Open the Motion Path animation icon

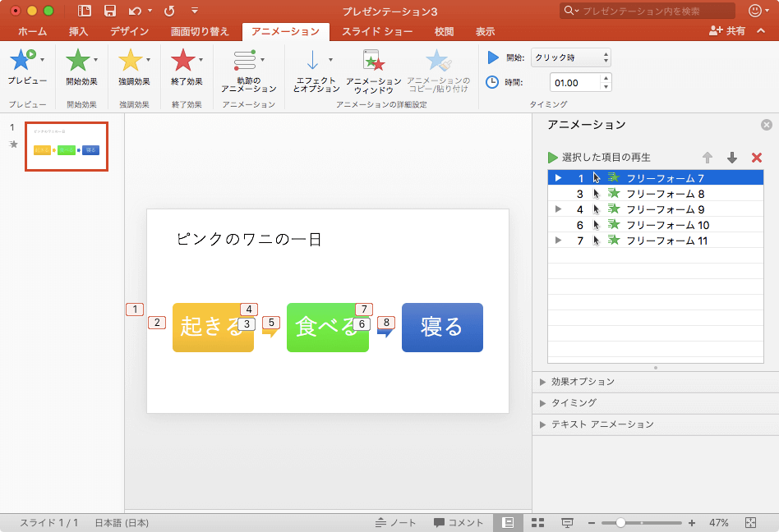tap(245, 60)
